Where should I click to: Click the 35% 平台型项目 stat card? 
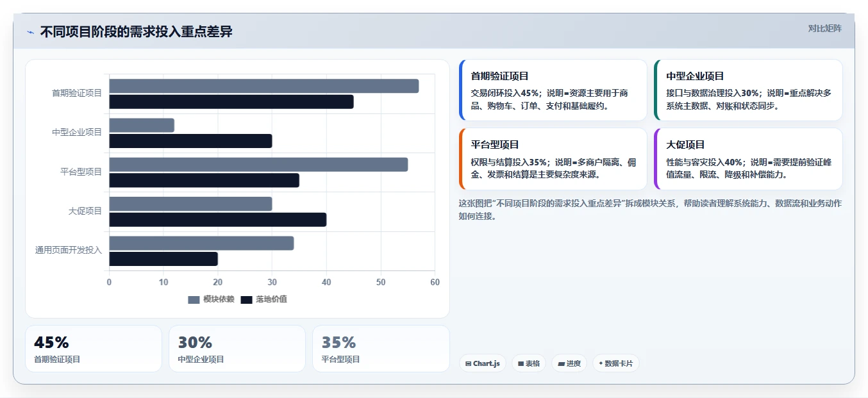coord(381,349)
